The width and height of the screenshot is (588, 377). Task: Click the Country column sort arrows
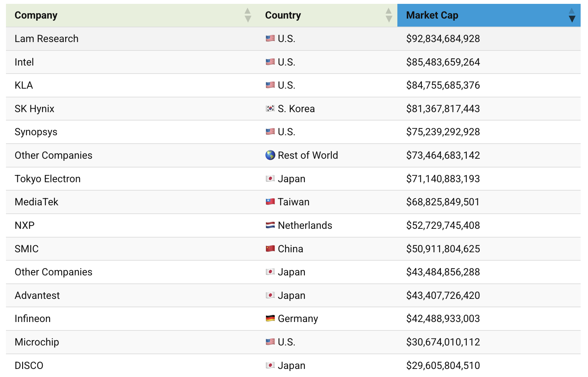389,15
